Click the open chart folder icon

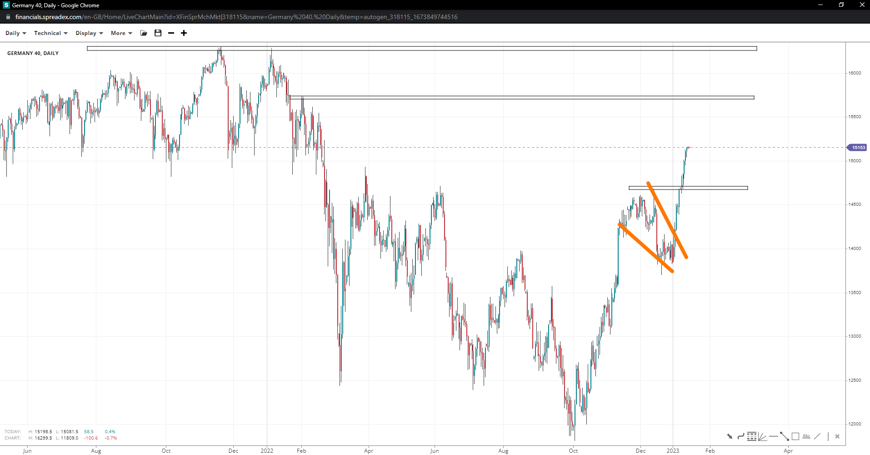tap(144, 33)
